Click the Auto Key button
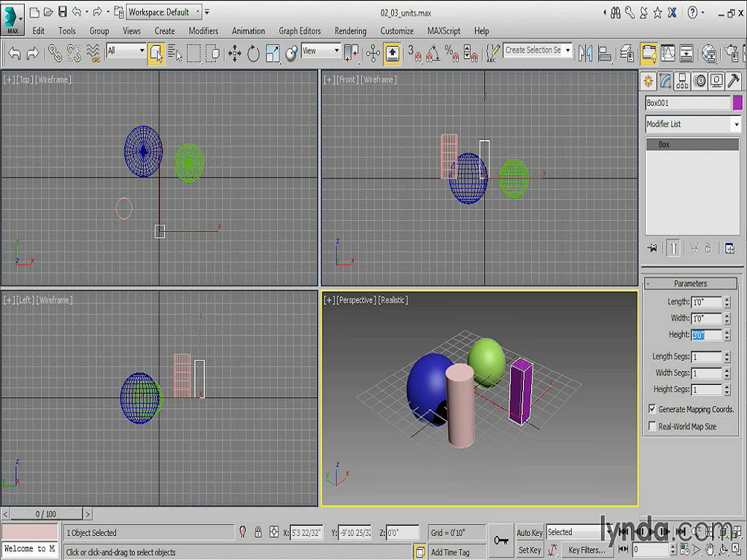 [x=530, y=533]
